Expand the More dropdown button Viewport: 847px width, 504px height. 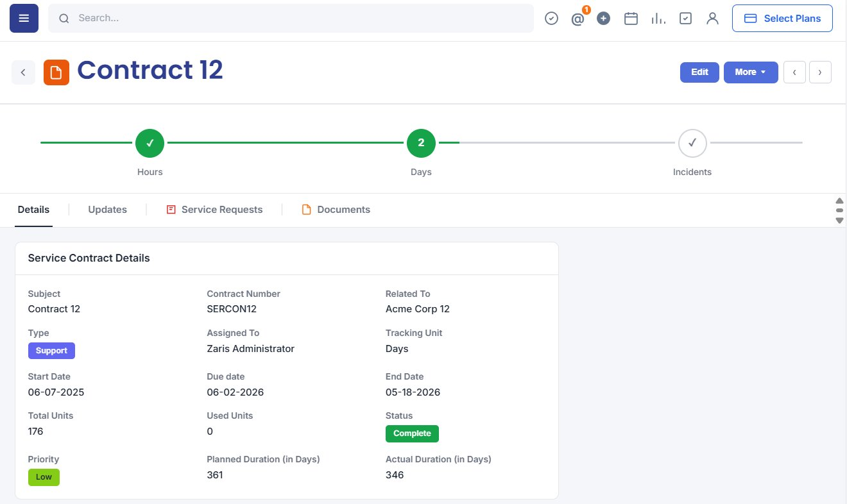click(751, 72)
